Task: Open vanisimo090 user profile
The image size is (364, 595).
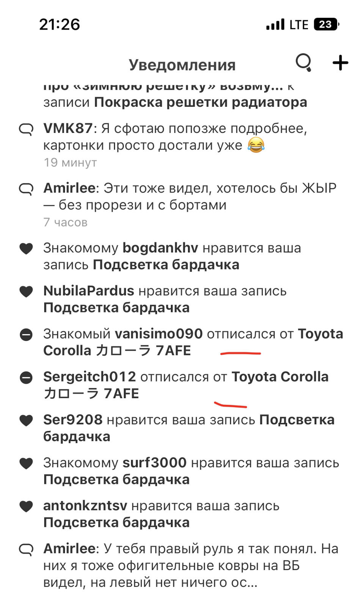Action: tap(158, 334)
